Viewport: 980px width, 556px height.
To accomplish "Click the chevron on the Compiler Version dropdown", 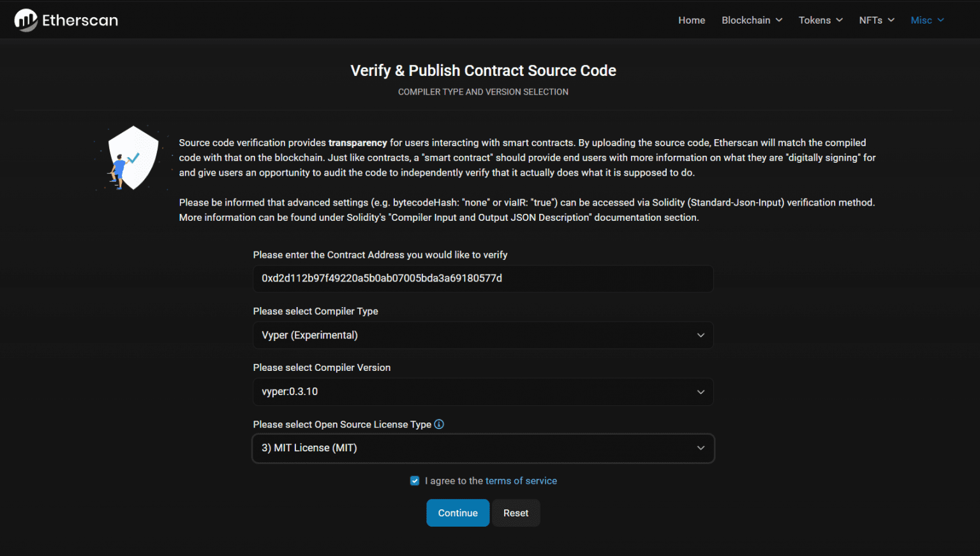I will 701,391.
